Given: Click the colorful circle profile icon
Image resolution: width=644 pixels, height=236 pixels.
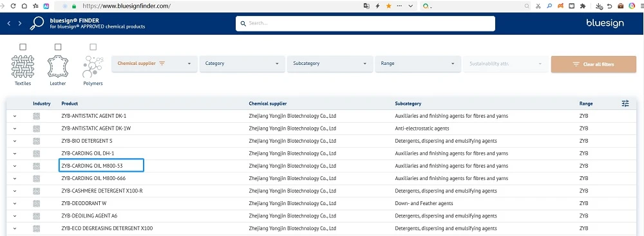Looking at the screenshot, I should click(x=632, y=6).
